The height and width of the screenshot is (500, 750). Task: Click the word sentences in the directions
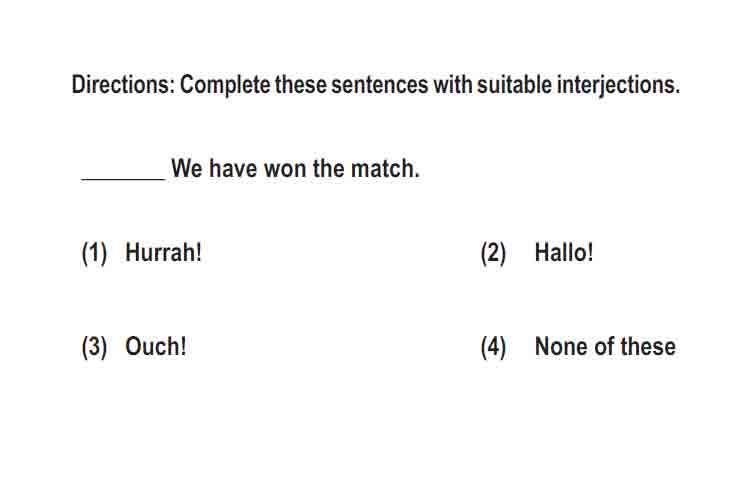380,85
